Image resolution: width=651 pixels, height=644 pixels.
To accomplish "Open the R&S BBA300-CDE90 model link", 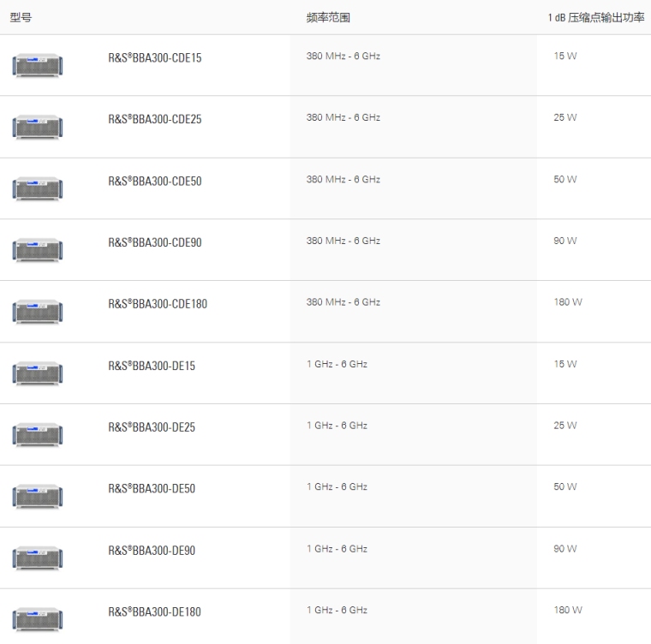I will tap(154, 242).
